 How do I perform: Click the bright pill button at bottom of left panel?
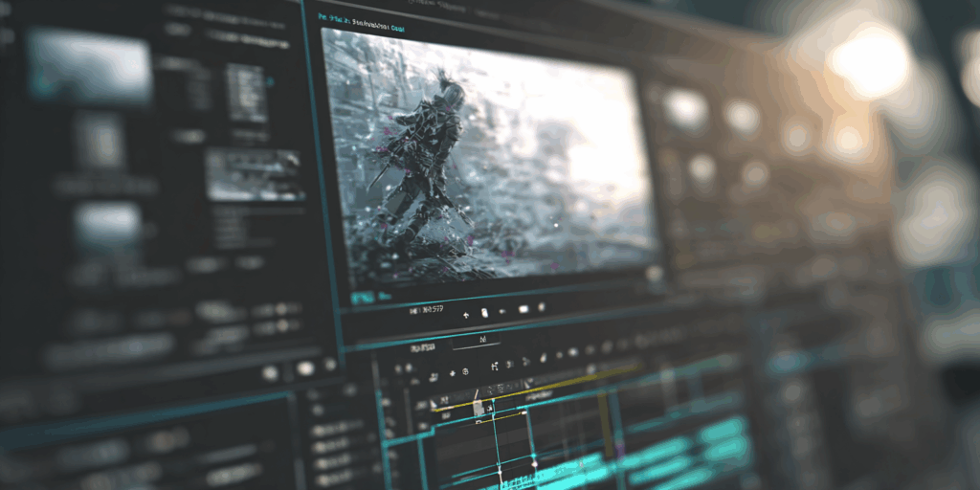306,367
